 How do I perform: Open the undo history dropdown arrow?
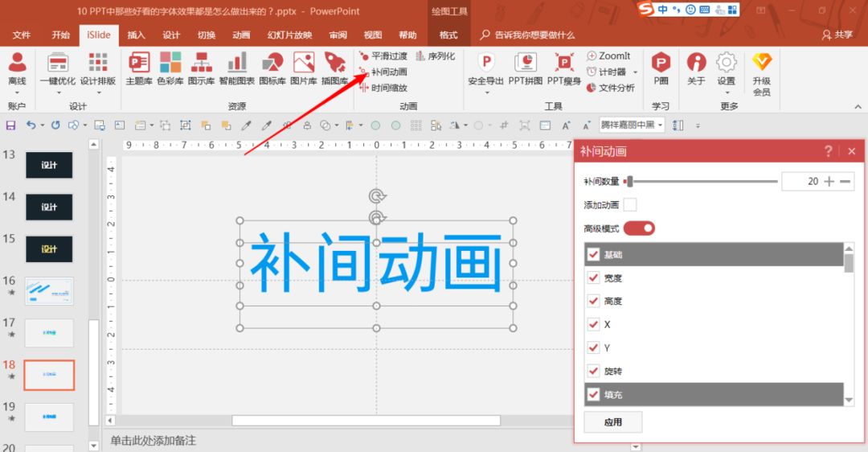point(42,125)
